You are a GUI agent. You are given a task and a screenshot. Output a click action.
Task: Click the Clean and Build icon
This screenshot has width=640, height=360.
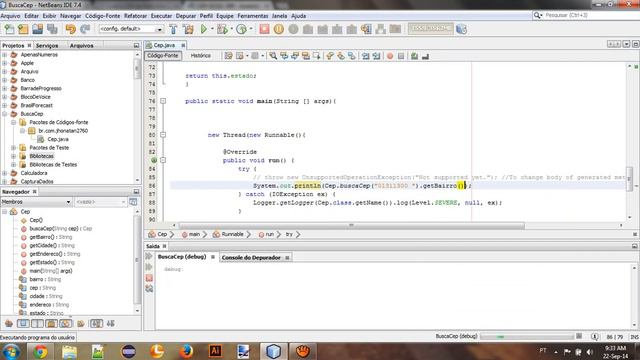tap(188, 29)
